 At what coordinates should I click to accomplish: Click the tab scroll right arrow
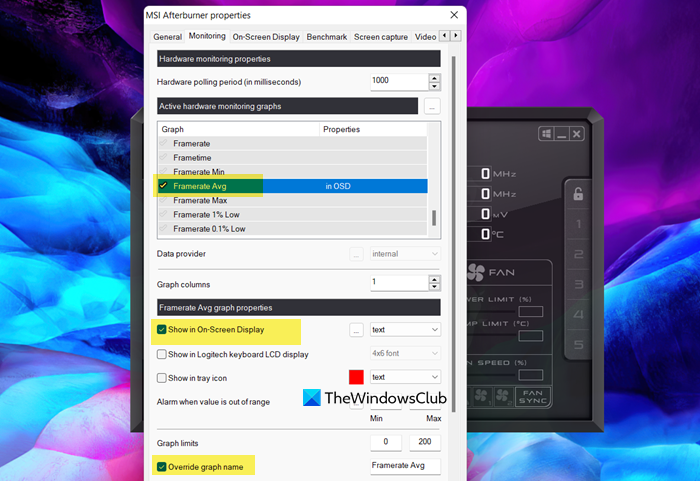click(455, 35)
